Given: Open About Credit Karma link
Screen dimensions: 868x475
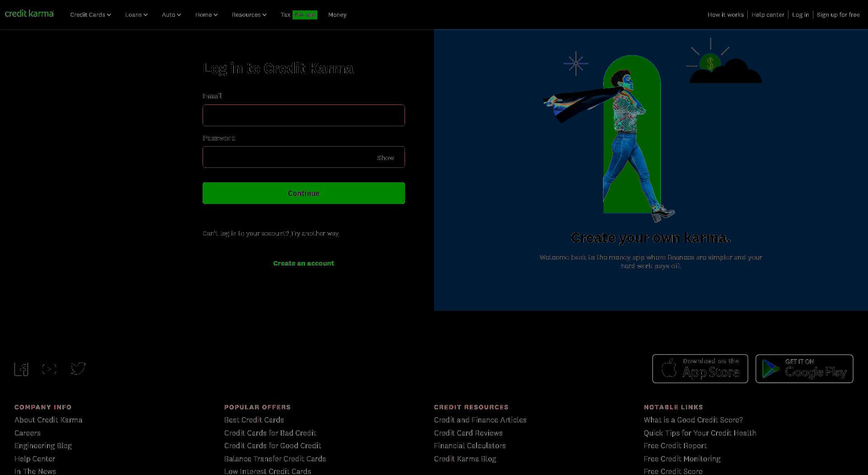Looking at the screenshot, I should click(x=48, y=420).
